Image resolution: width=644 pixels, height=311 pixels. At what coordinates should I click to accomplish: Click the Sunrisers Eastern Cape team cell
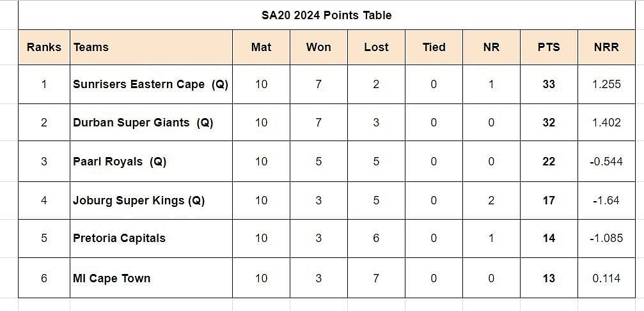click(x=151, y=84)
